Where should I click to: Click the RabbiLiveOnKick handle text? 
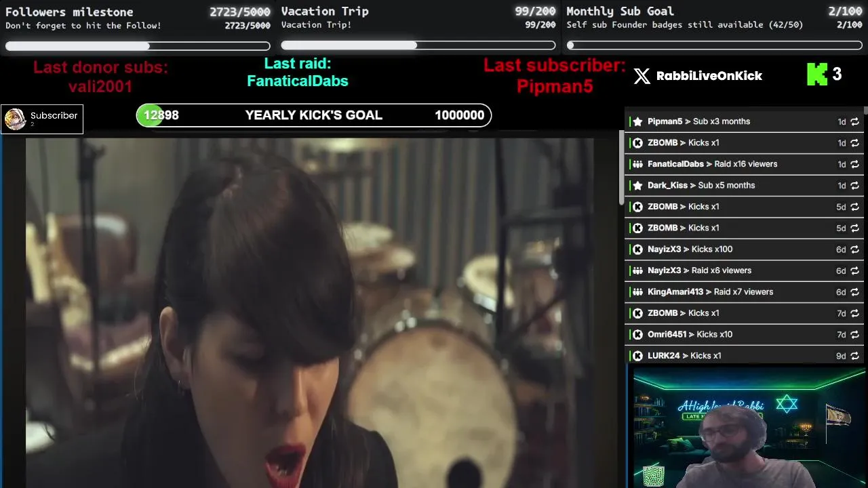click(709, 76)
